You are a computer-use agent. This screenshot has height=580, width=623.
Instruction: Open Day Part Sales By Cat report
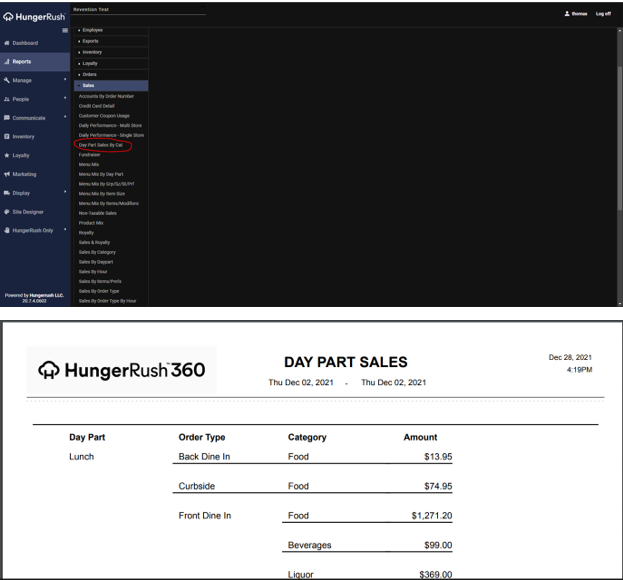(x=101, y=145)
